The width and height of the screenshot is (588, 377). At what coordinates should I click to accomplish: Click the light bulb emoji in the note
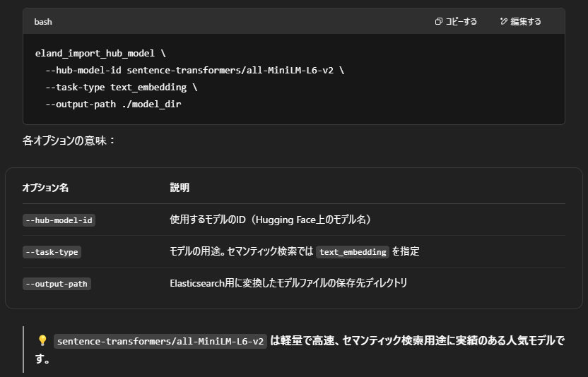click(x=42, y=341)
